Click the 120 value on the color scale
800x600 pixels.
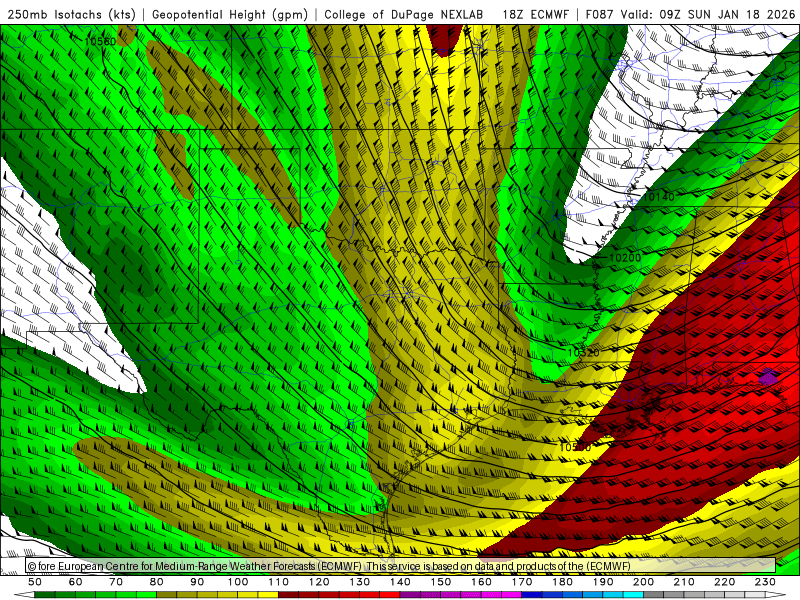(x=319, y=582)
